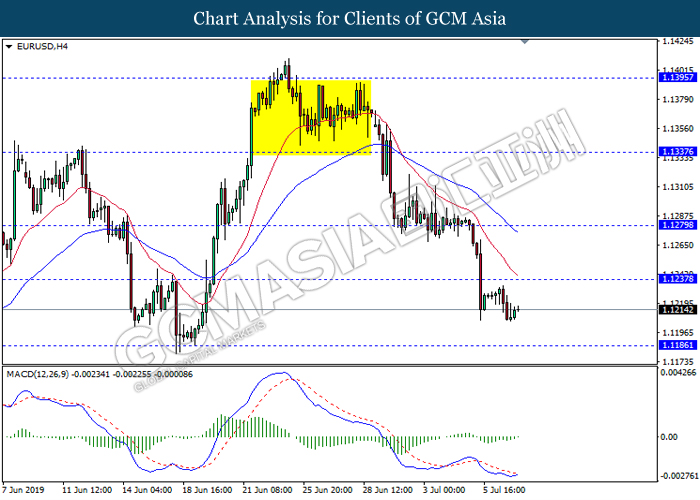Click the -0.002761 MACD axis value

(677, 475)
